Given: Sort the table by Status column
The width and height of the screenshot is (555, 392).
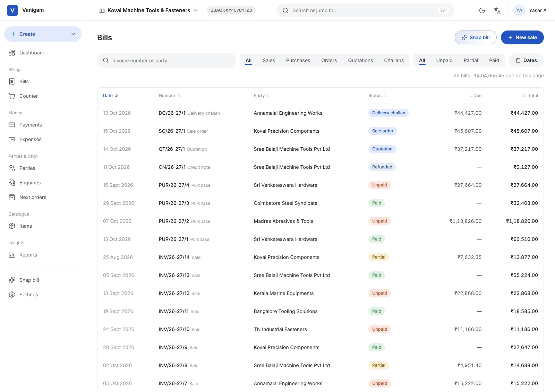Looking at the screenshot, I should [377, 96].
